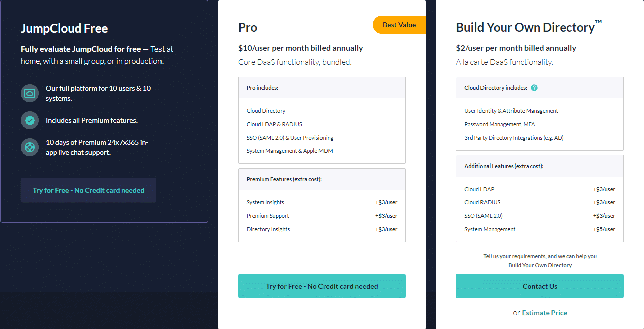
Task: Click 'Try for Free' in JumpCloud Free card
Action: 88,190
